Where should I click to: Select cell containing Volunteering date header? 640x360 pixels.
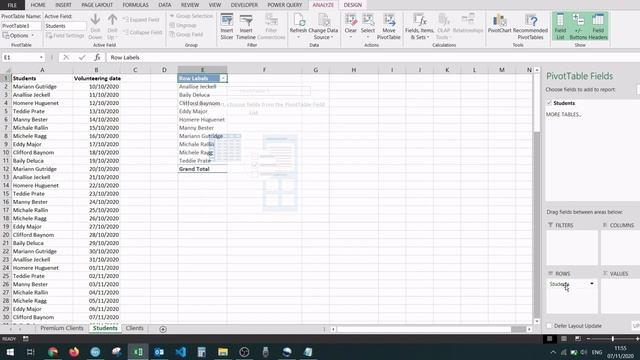97,78
